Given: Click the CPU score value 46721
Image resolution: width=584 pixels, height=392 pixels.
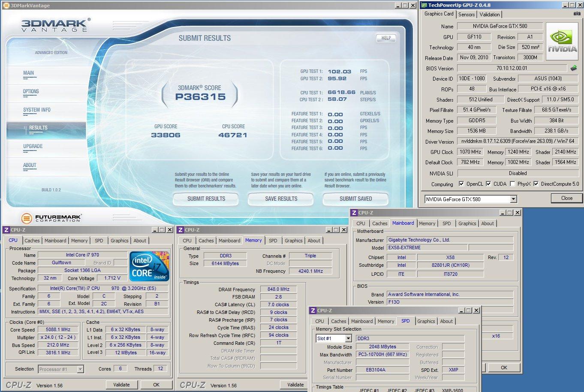Looking at the screenshot, I should click(x=233, y=135).
